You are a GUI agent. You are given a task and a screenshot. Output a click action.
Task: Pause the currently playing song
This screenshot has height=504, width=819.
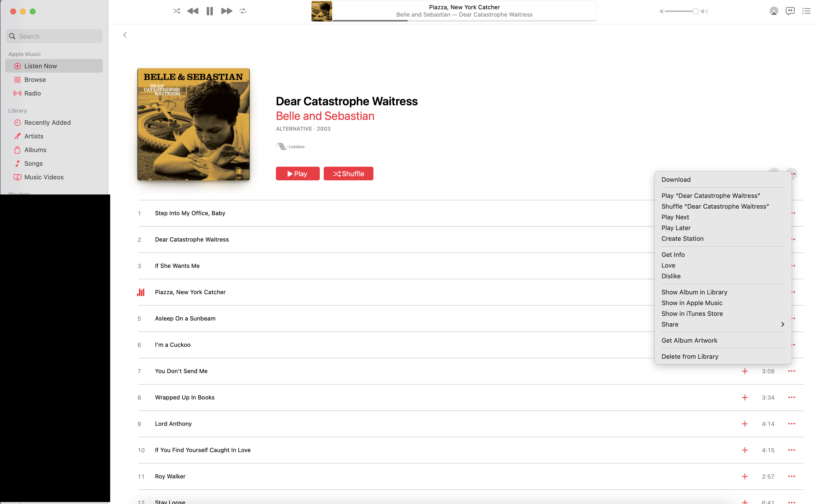pyautogui.click(x=210, y=11)
